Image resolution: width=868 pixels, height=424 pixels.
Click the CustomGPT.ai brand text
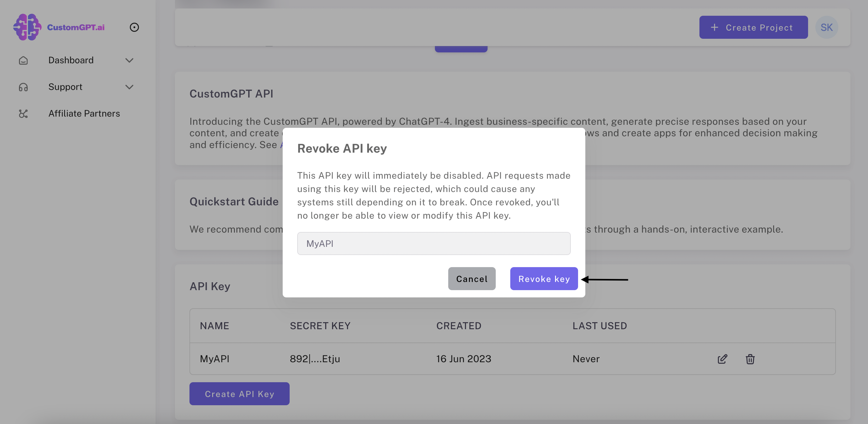coord(75,27)
